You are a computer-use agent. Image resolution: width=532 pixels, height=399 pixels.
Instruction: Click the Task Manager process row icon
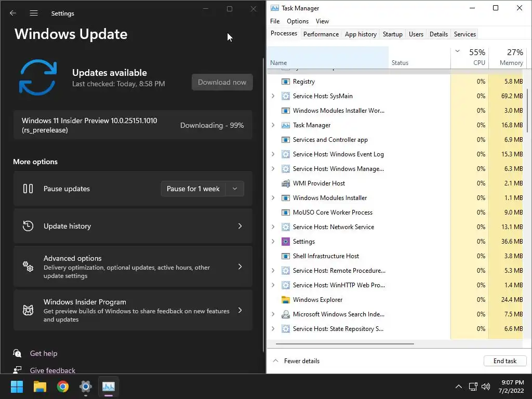click(286, 125)
